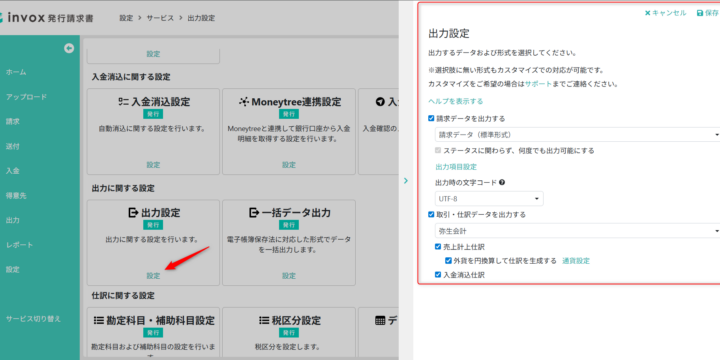
Task: Click the 発行 badge under 出力設定
Action: click(x=153, y=225)
